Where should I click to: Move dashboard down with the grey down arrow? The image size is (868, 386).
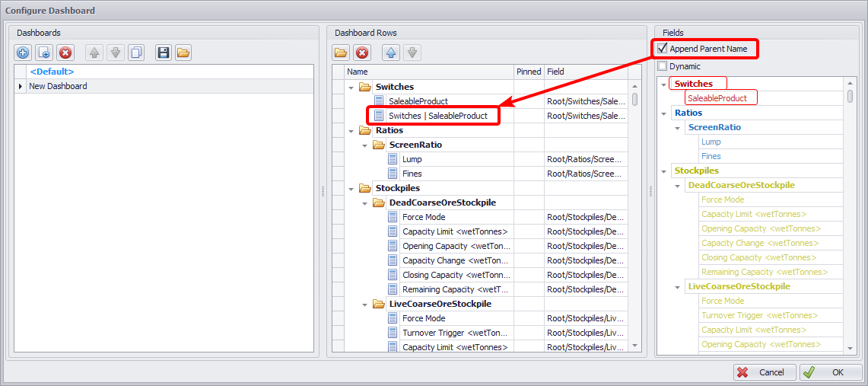click(115, 53)
